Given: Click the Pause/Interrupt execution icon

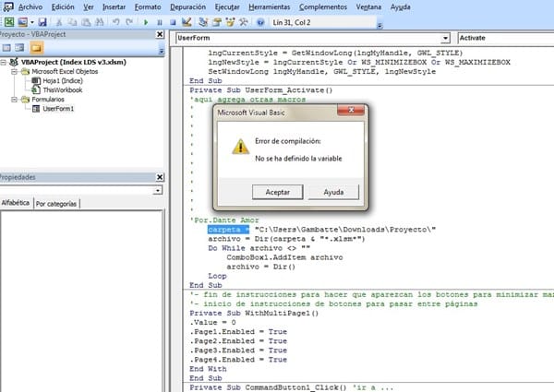Looking at the screenshot, I should click(x=161, y=21).
